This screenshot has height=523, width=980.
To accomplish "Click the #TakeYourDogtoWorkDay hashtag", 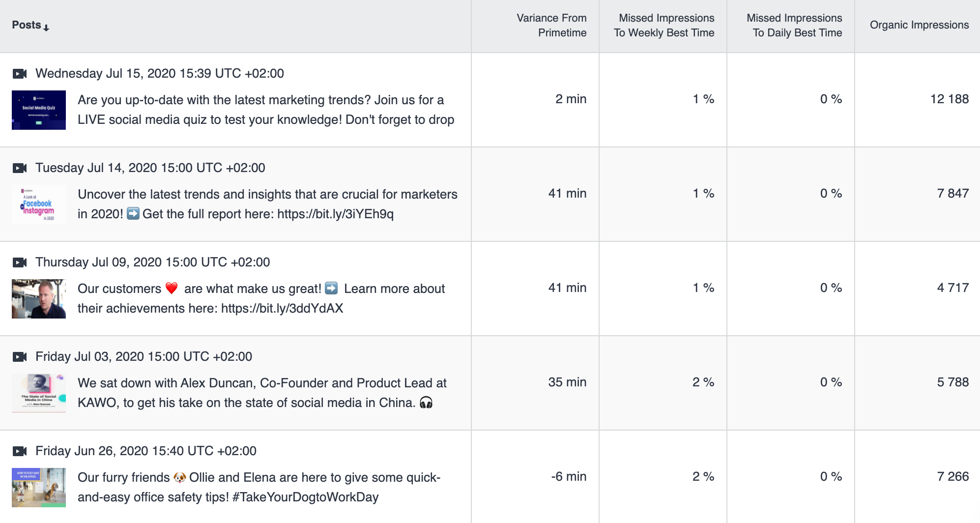I will click(x=305, y=497).
